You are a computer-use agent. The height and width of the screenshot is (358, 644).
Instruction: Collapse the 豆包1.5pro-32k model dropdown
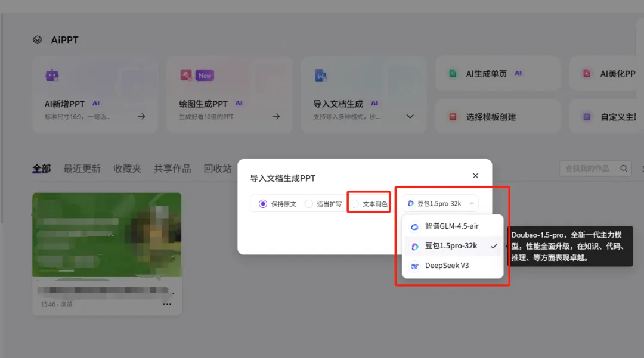(x=472, y=203)
